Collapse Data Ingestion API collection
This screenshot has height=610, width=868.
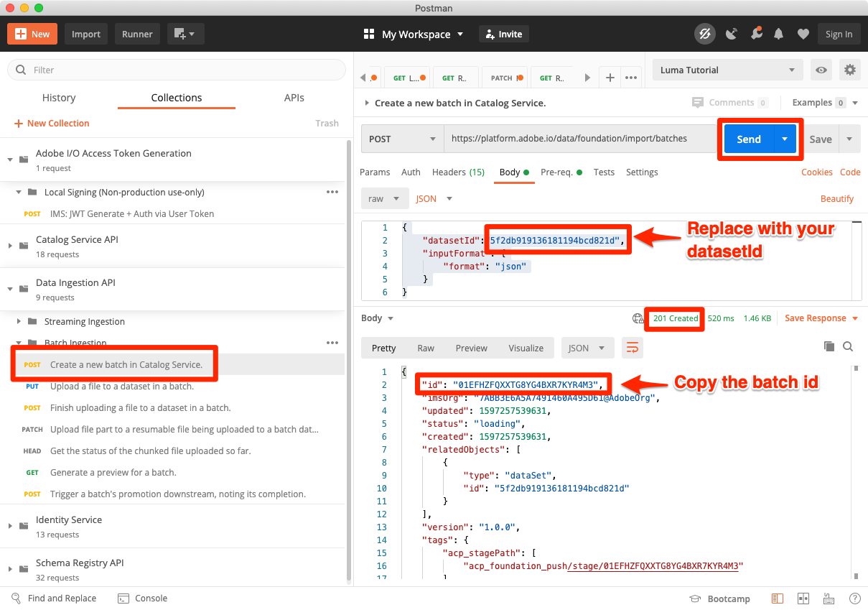(10, 289)
